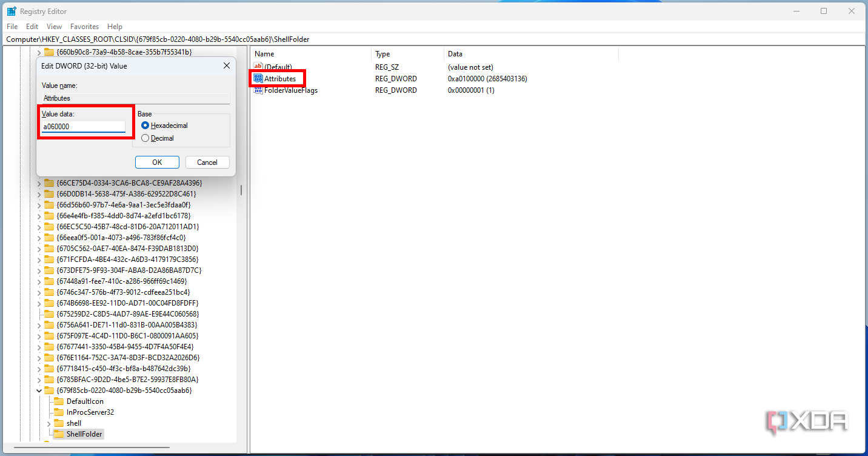Click the ShellFolder folder icon in tree
Viewport: 868px width, 456px height.
(x=58, y=434)
